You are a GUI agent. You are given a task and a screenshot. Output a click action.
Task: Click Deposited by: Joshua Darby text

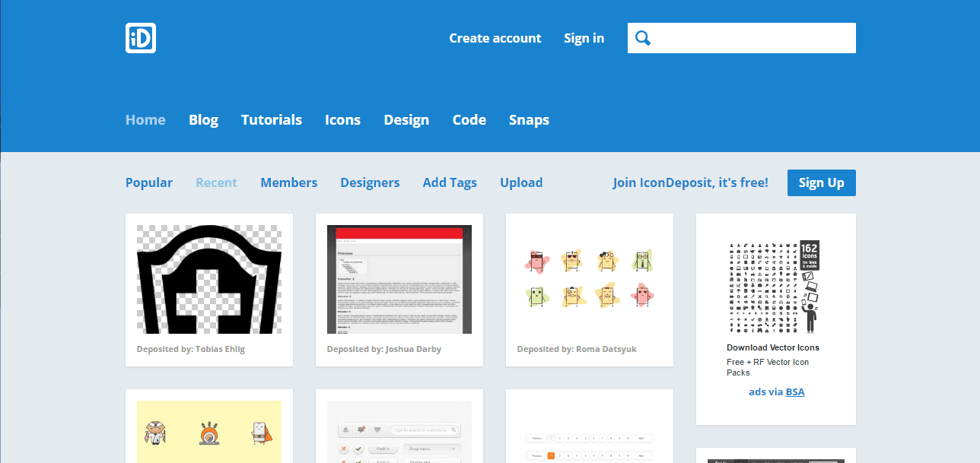pos(384,349)
